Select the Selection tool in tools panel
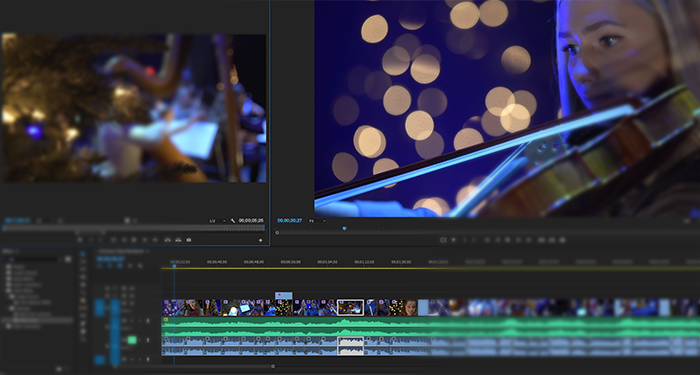700x375 pixels. coord(83,254)
